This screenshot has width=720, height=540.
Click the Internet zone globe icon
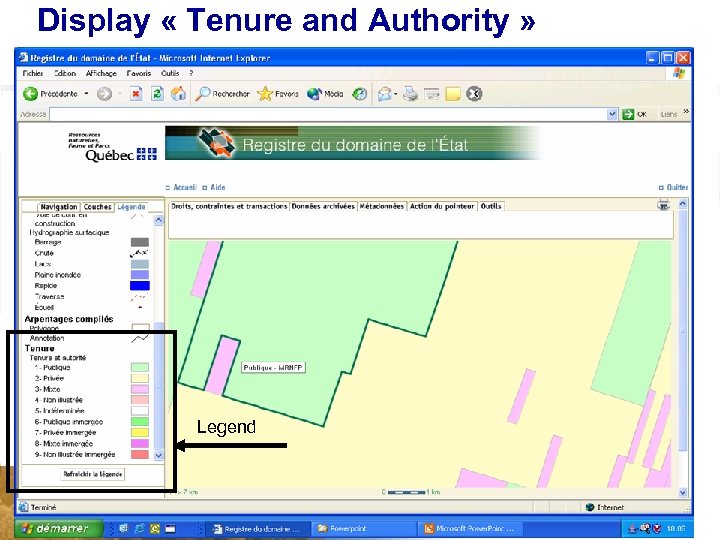click(590, 507)
